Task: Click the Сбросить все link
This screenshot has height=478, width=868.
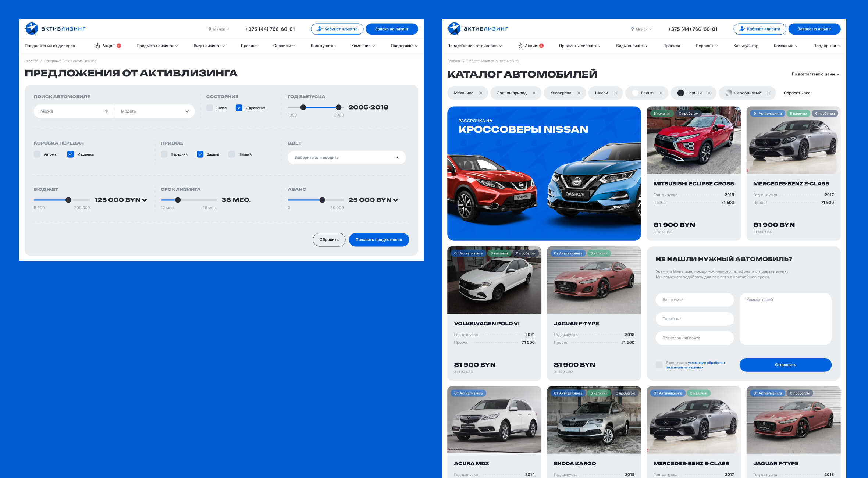Action: coord(797,93)
